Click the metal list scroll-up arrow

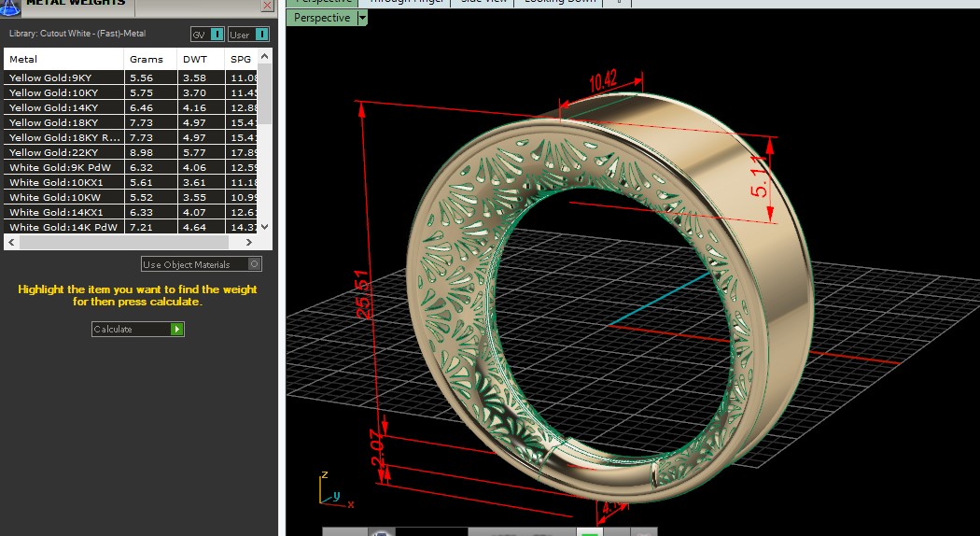[x=264, y=58]
